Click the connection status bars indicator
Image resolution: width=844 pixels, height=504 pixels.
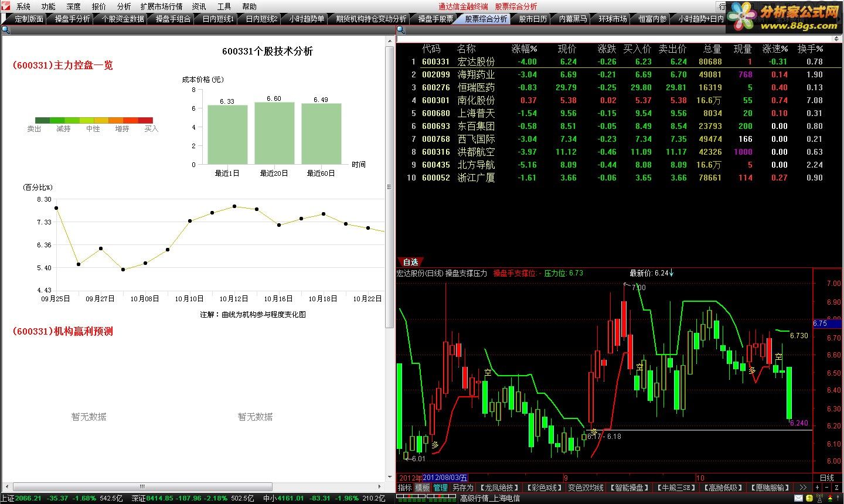[x=427, y=499]
